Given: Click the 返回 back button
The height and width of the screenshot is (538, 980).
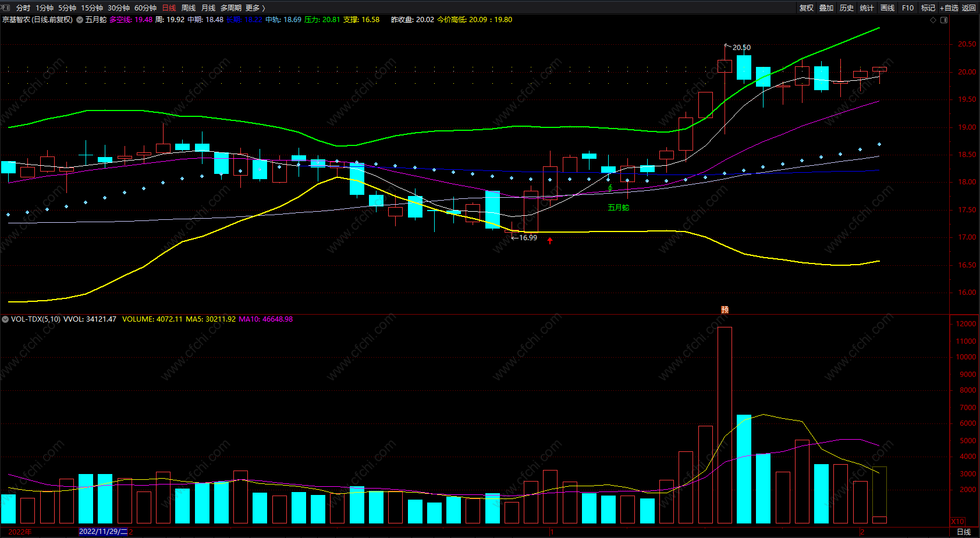Looking at the screenshot, I should pyautogui.click(x=969, y=8).
